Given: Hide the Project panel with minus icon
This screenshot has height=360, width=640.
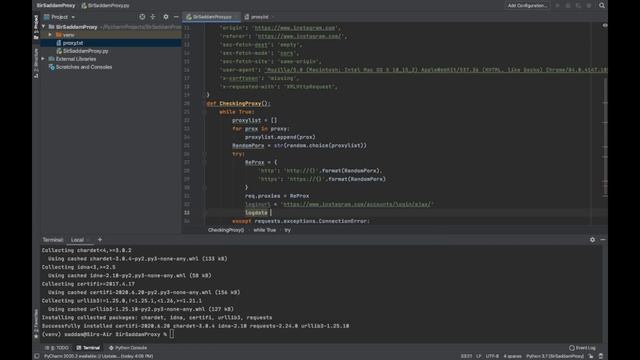Looking at the screenshot, I should 176,17.
